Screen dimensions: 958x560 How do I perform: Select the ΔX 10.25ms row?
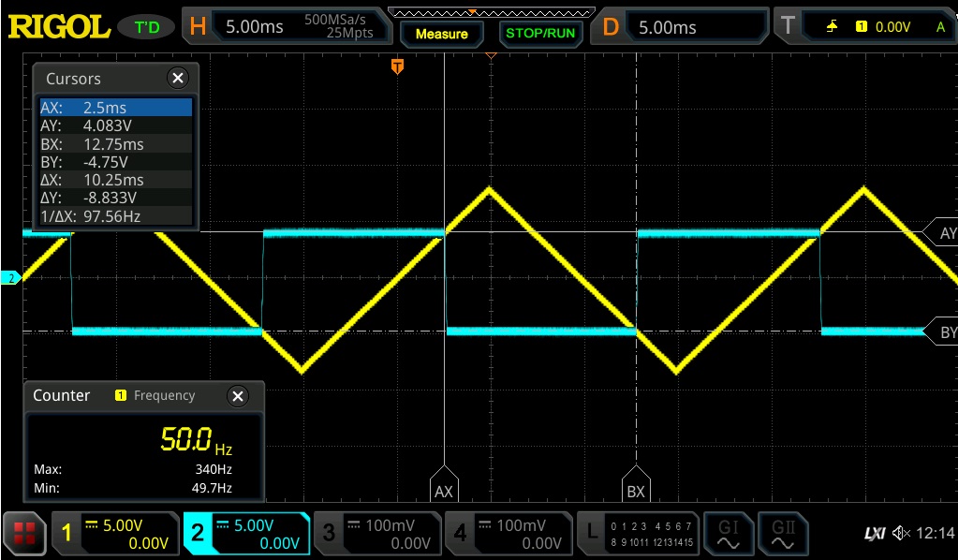pyautogui.click(x=116, y=180)
